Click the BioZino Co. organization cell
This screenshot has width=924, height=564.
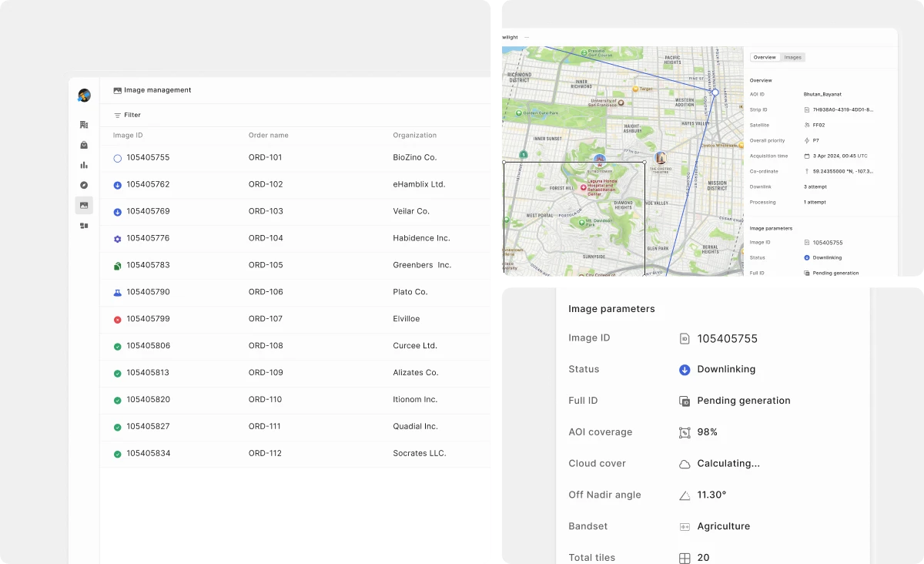pyautogui.click(x=415, y=157)
